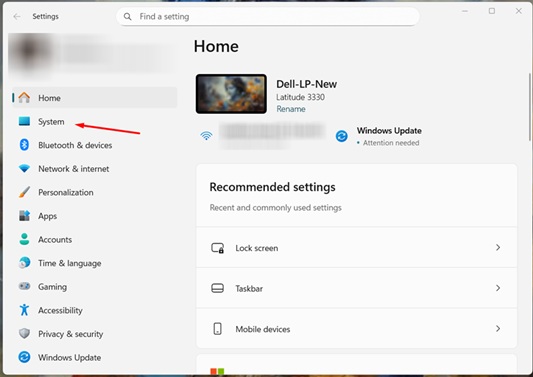Go to Home in the sidebar
Image resolution: width=533 pixels, height=377 pixels.
click(x=95, y=98)
